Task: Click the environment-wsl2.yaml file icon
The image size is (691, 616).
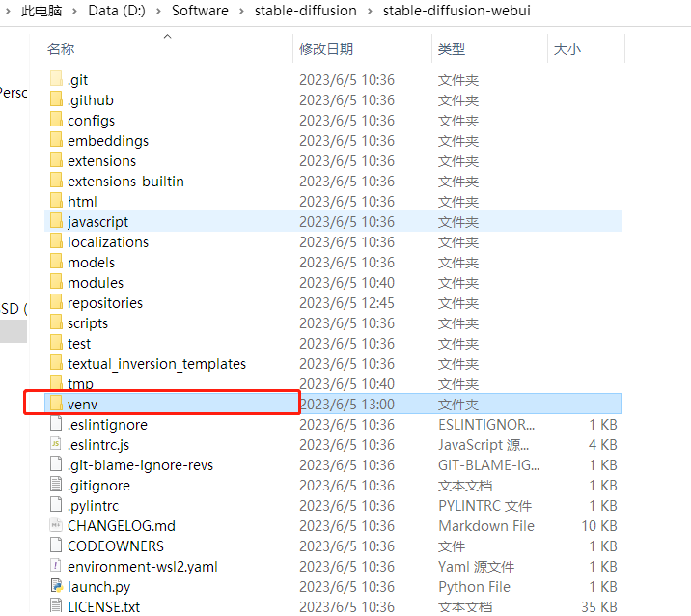Action: pyautogui.click(x=56, y=566)
